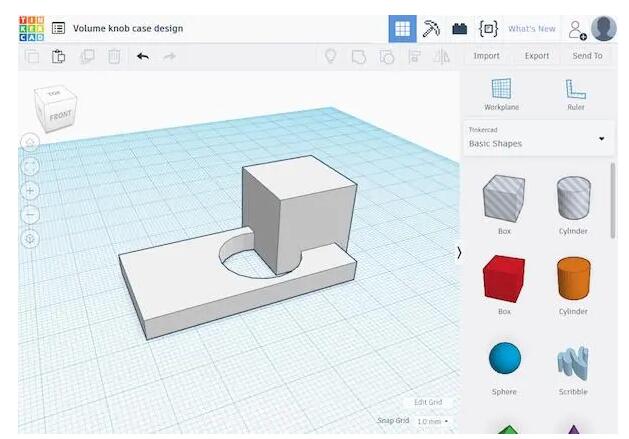
Task: Toggle Show All lightbulb icon
Action: (x=329, y=56)
